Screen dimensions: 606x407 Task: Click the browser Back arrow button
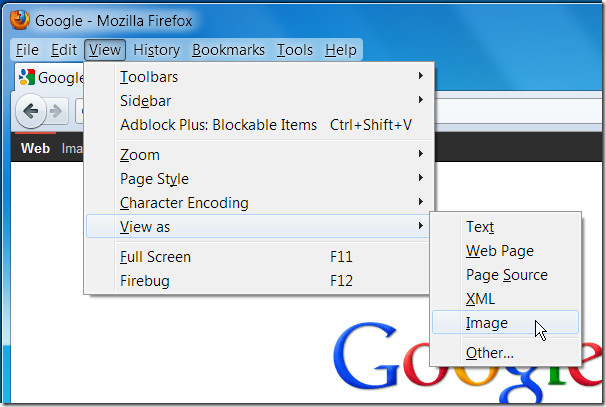31,111
